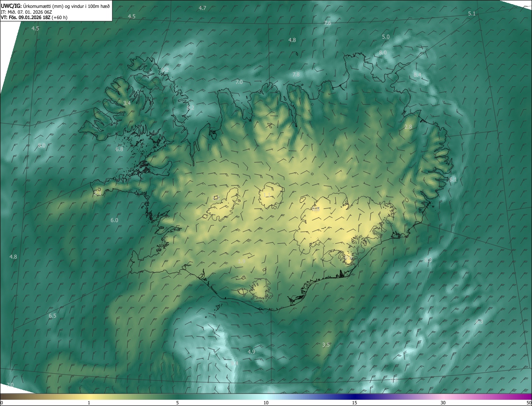Click the 10 tick on the color scale
This screenshot has height=406, width=532.
tap(266, 403)
